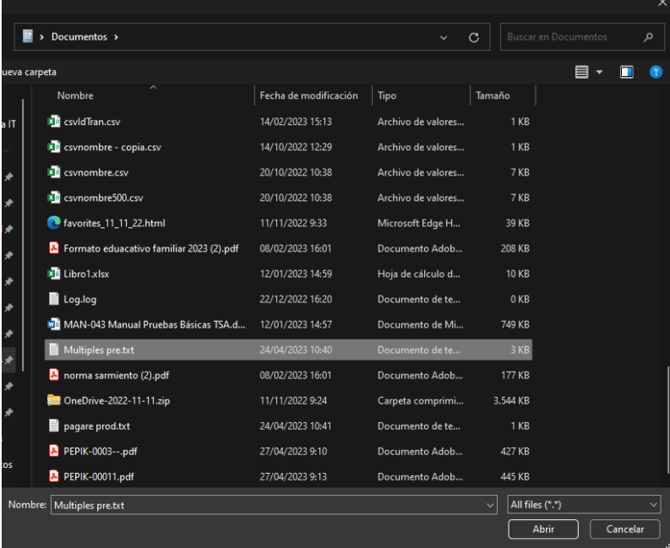Click the file list vertical scrollbar
This screenshot has height=548, width=670.
667,419
